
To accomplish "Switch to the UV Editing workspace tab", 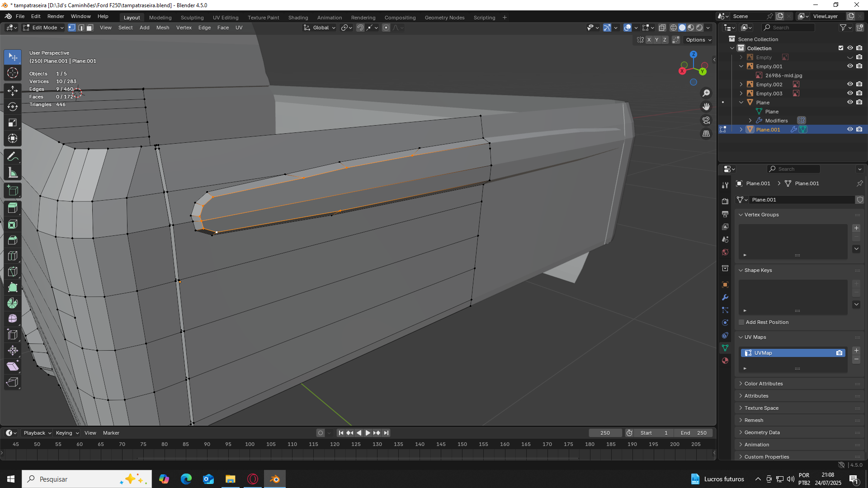I will click(x=225, y=18).
